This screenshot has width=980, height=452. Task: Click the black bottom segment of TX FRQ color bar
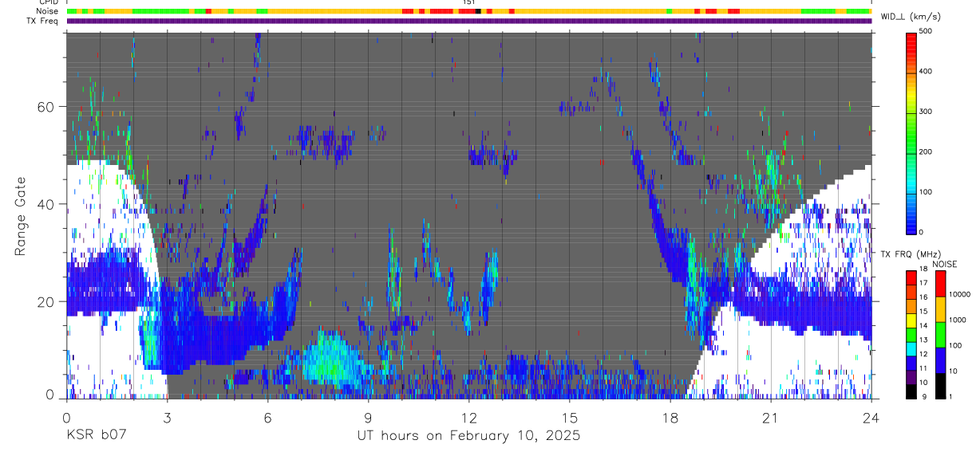[911, 392]
